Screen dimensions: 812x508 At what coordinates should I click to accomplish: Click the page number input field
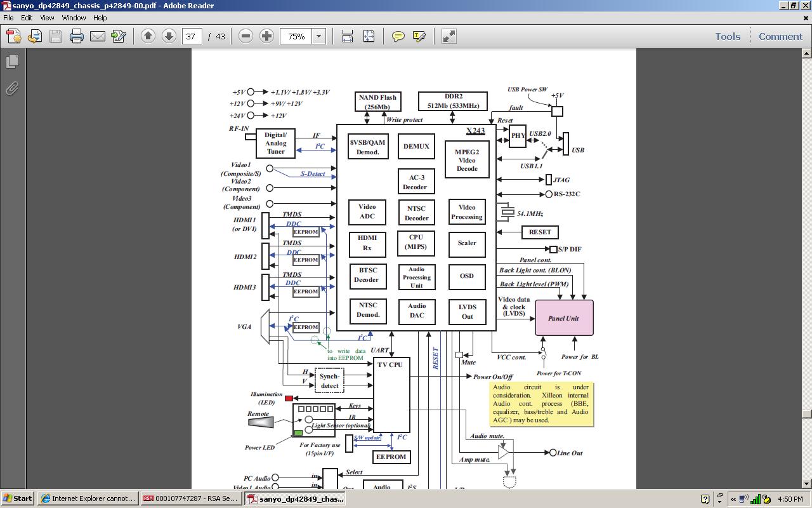click(192, 36)
